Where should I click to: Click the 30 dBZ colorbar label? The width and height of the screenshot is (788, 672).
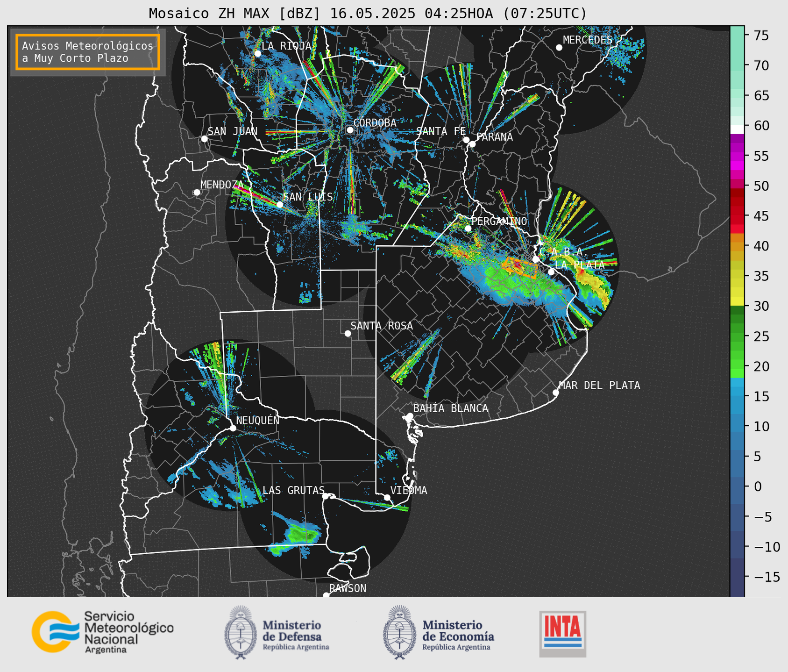point(761,306)
